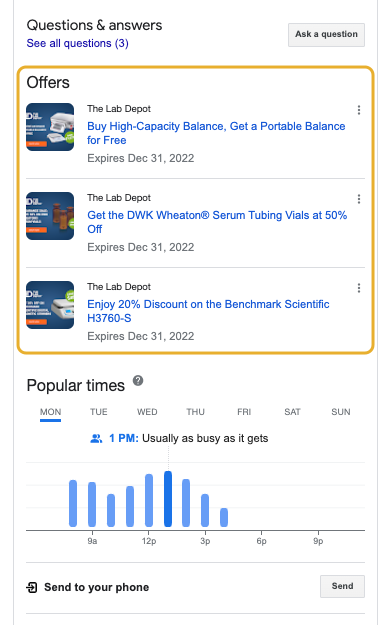Click the Popular times help question-mark icon
The width and height of the screenshot is (391, 625).
[x=138, y=380]
